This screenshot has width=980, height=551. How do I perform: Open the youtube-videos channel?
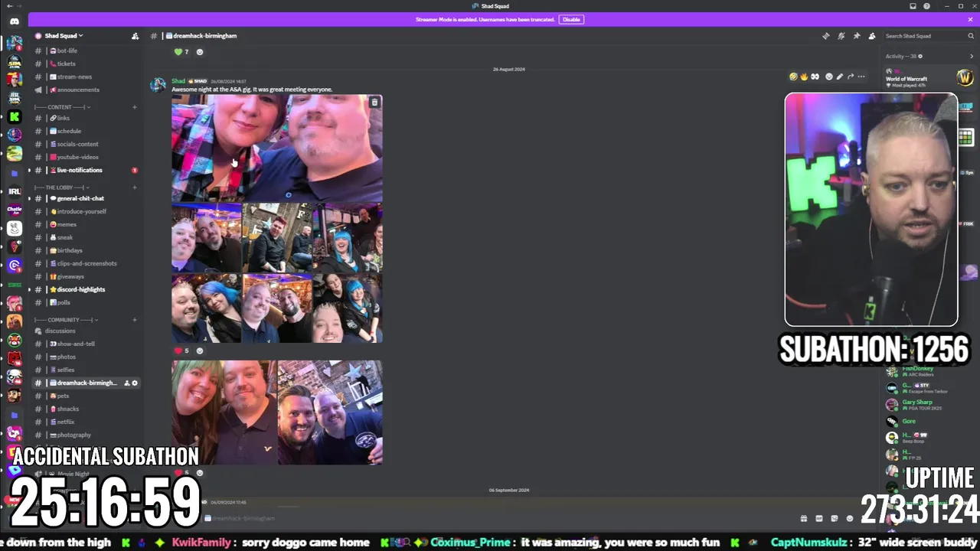pyautogui.click(x=86, y=157)
